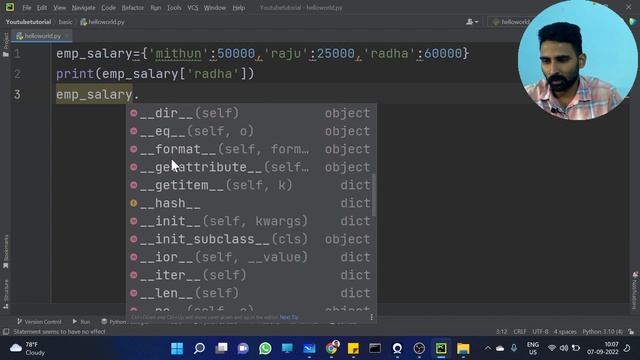Select __dir__(self) completion suggestion
Screen dimensions: 640x360
pyautogui.click(x=251, y=113)
